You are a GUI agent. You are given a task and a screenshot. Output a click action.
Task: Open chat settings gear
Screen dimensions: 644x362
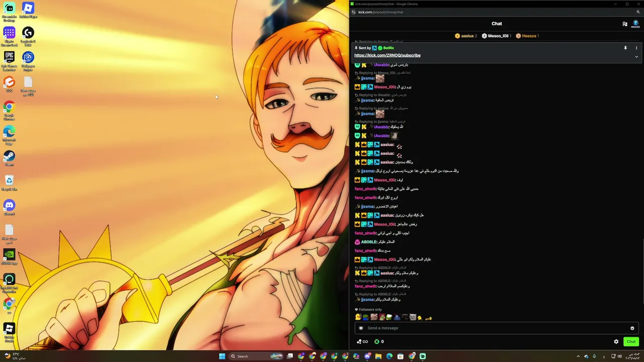click(x=616, y=341)
